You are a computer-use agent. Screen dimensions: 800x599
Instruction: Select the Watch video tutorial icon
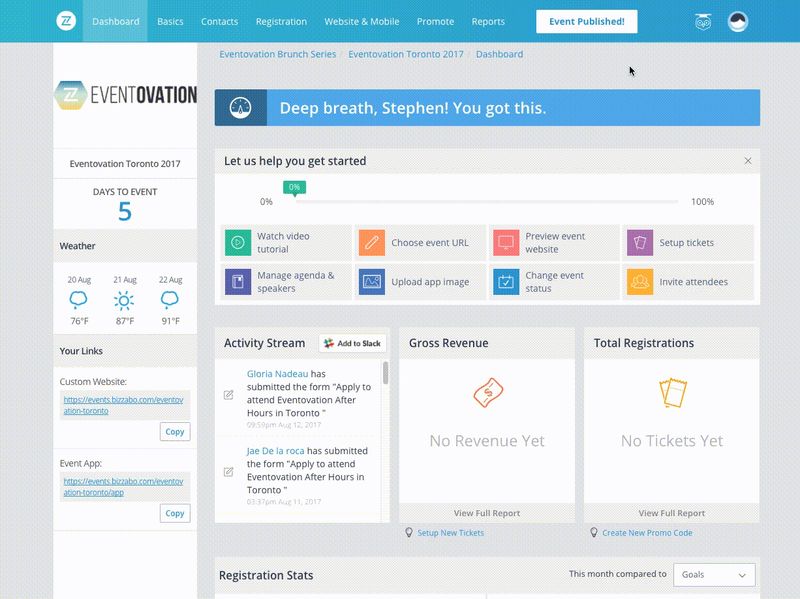click(x=236, y=241)
